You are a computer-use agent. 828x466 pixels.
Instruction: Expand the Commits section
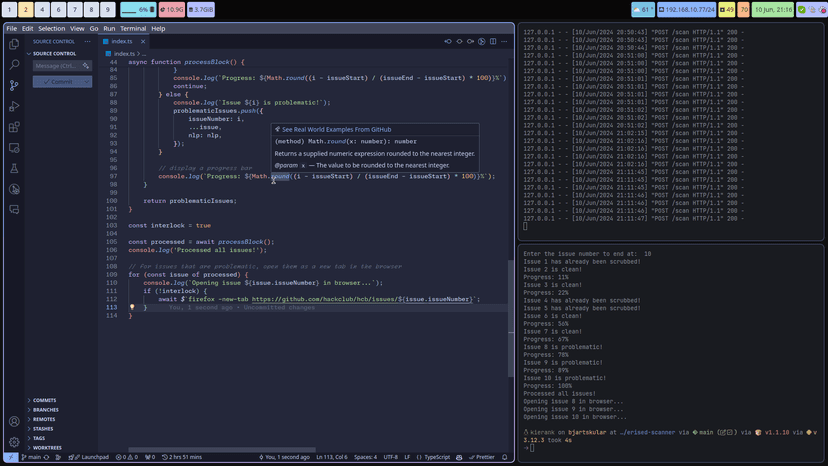(x=44, y=400)
